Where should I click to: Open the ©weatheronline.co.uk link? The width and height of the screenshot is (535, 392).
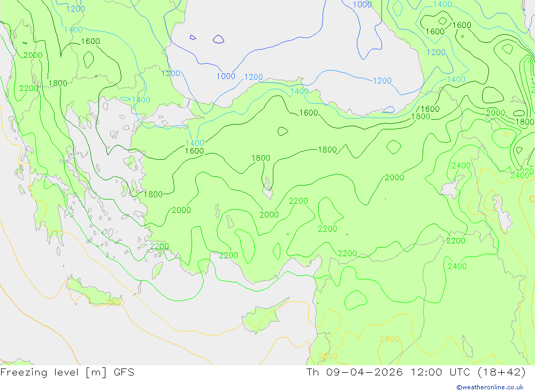490,387
